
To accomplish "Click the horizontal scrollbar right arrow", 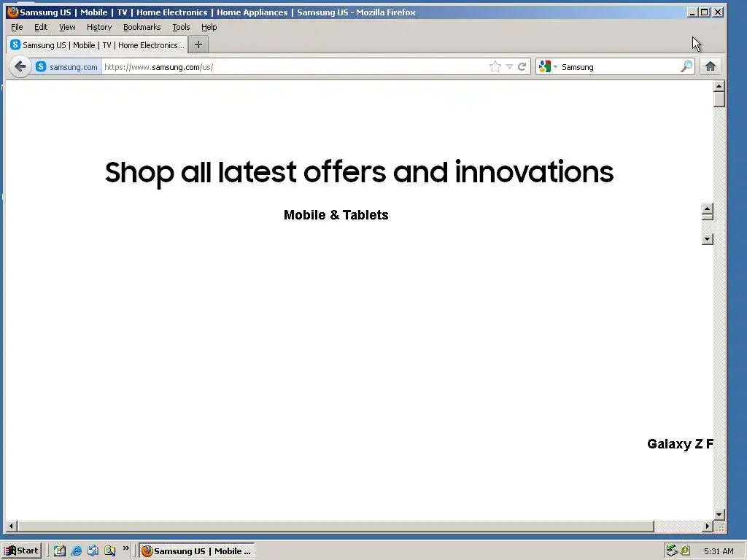I will coord(708,526).
